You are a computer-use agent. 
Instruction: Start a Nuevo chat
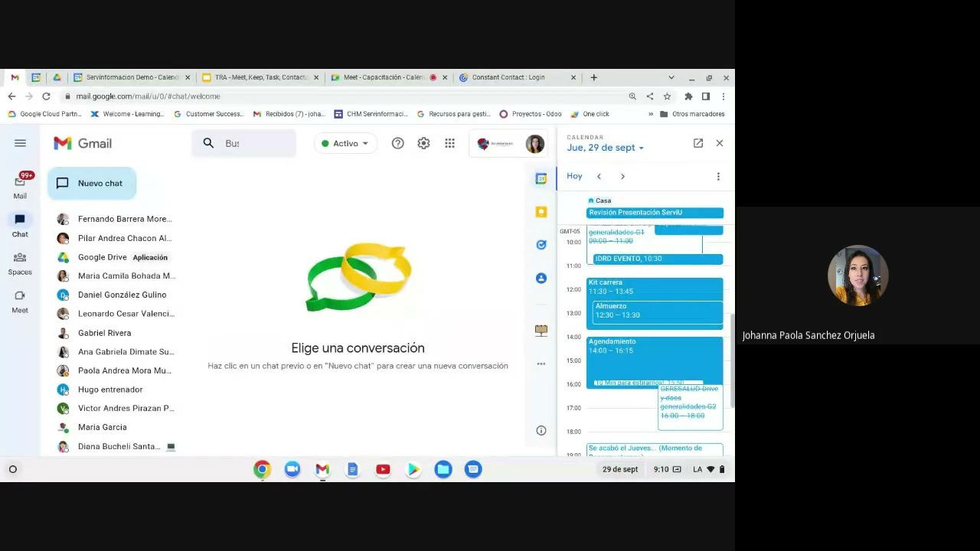pyautogui.click(x=92, y=183)
